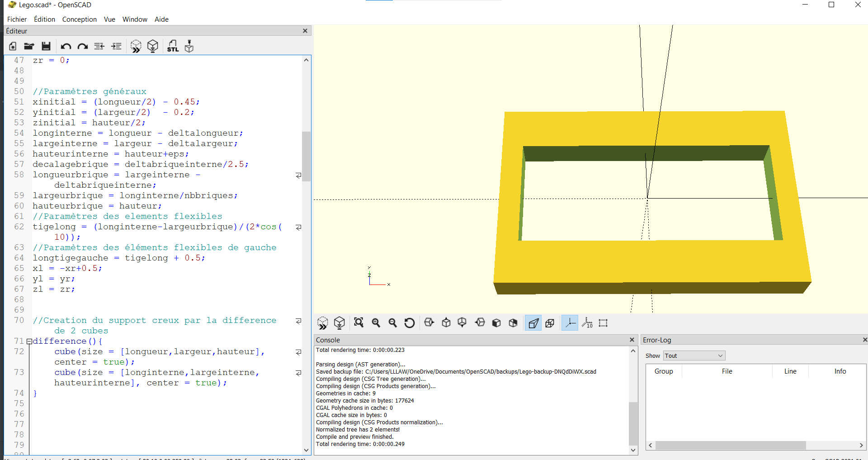This screenshot has height=460, width=868.
Task: Switch to the Right view
Action: pos(429,323)
